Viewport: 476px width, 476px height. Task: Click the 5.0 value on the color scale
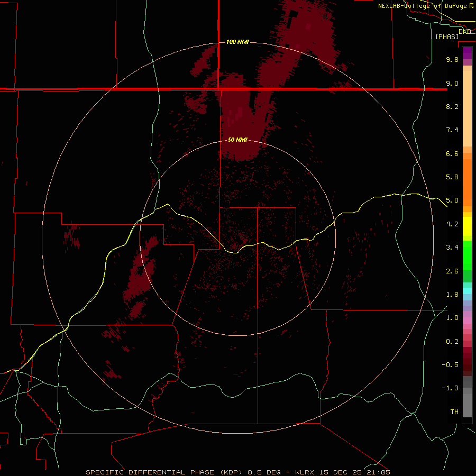pyautogui.click(x=452, y=200)
